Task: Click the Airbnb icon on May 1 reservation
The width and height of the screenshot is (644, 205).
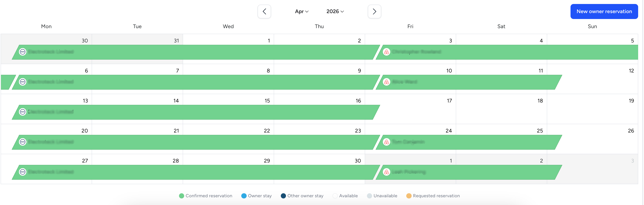Action: click(387, 172)
